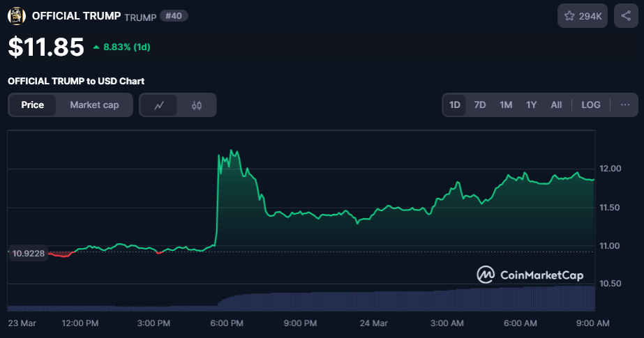Click the 10.50 price axis label
644x338 pixels.
(x=611, y=284)
